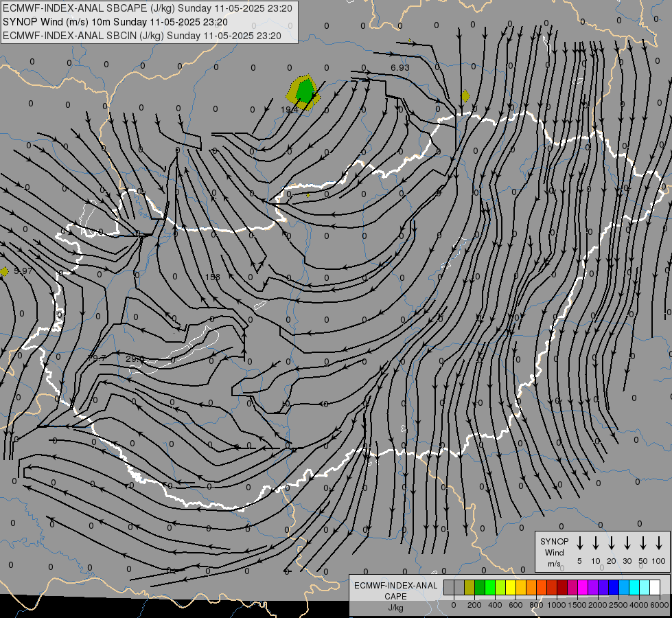Click the 2500 tick label in CAPE legend

pyautogui.click(x=618, y=605)
